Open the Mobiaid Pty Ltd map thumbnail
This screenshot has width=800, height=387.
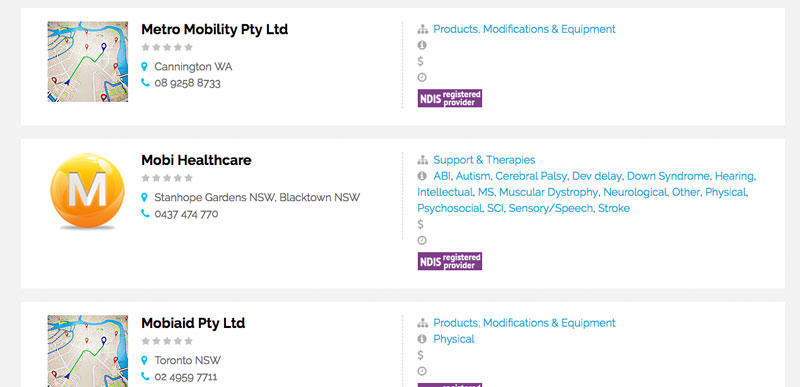click(x=88, y=351)
